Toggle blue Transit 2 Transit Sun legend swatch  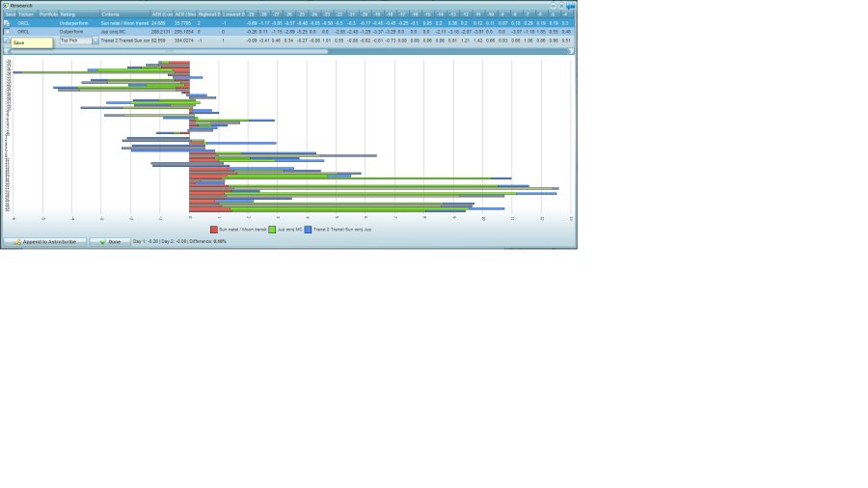(x=308, y=230)
